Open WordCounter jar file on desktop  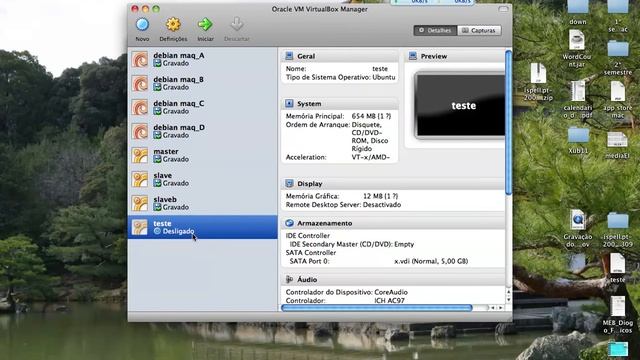(577, 49)
